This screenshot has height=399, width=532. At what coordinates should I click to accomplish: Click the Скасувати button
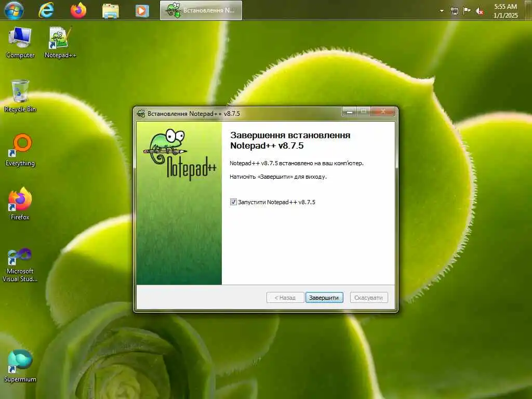368,298
